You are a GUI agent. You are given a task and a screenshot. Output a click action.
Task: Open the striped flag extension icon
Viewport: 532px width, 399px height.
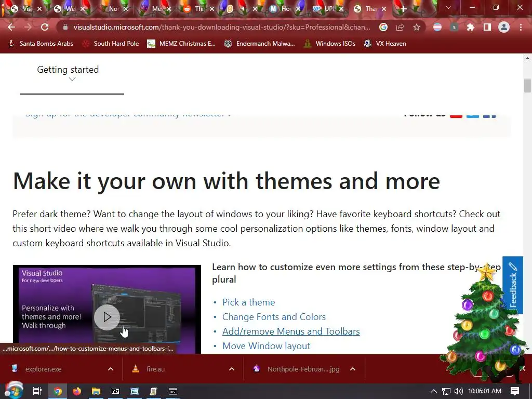tap(437, 27)
